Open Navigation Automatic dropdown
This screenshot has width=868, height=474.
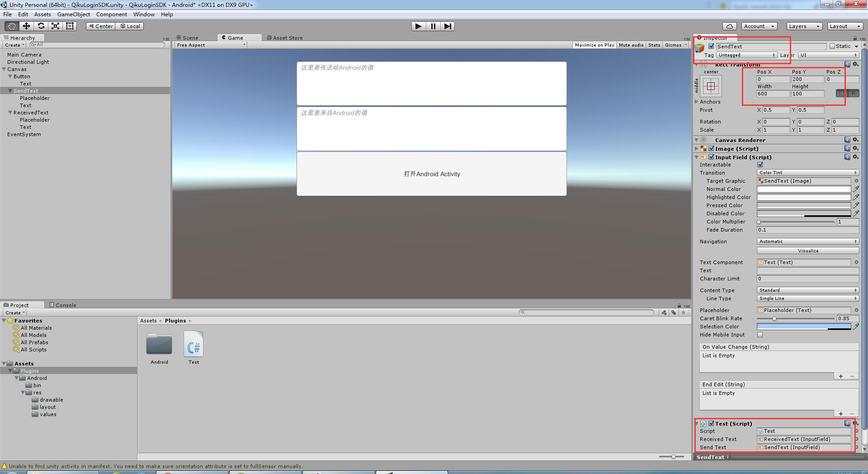click(x=808, y=242)
